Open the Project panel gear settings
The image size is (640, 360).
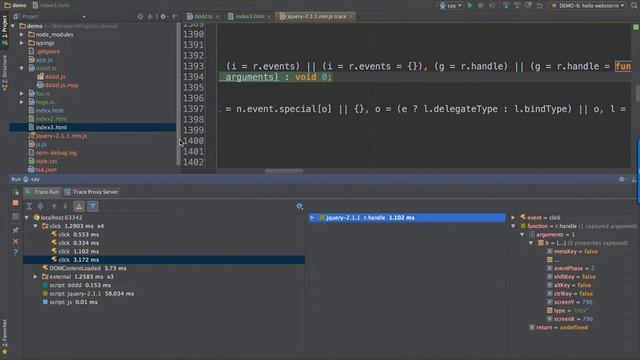164,16
